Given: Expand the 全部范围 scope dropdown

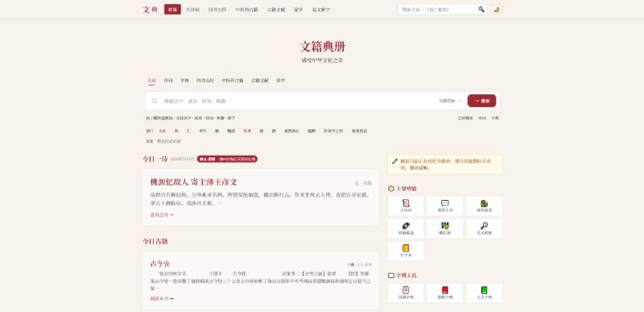Looking at the screenshot, I should coord(449,101).
